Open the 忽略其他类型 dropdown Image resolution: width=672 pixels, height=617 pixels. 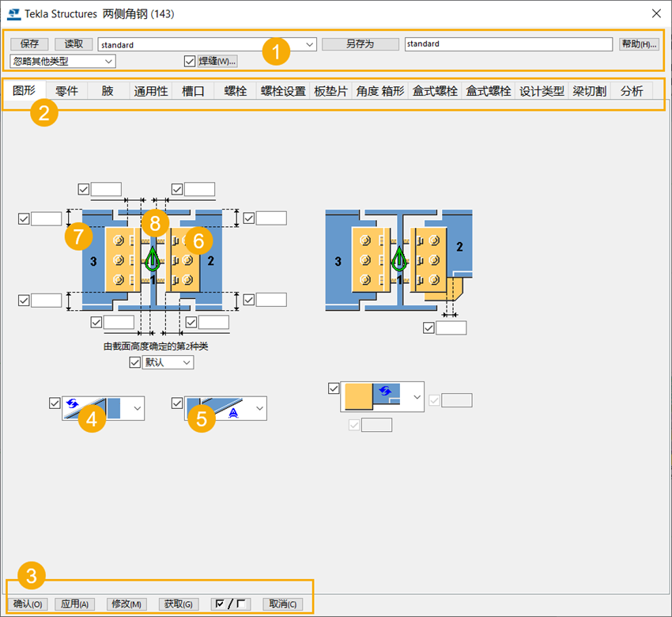coord(62,62)
